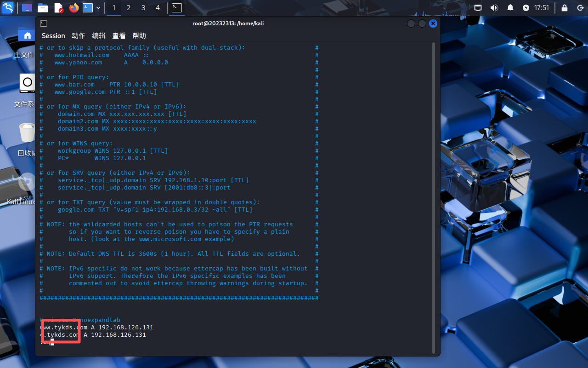This screenshot has height=368, width=588.
Task: Lock the screen with the padlock icon
Action: tap(565, 8)
